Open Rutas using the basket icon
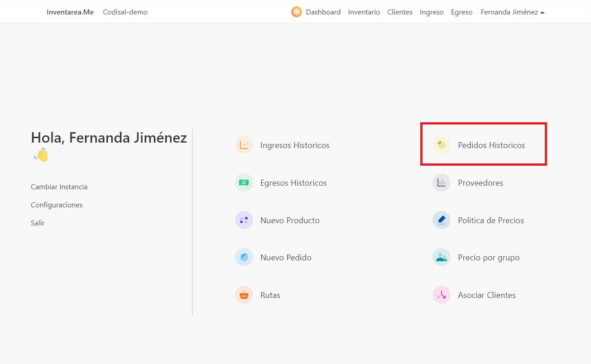 (244, 294)
